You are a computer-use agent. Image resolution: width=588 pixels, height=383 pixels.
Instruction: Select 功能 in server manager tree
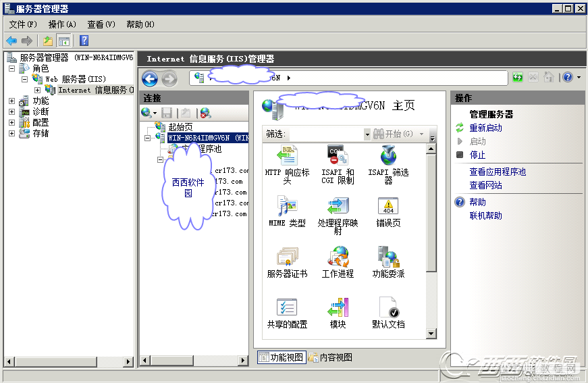41,101
